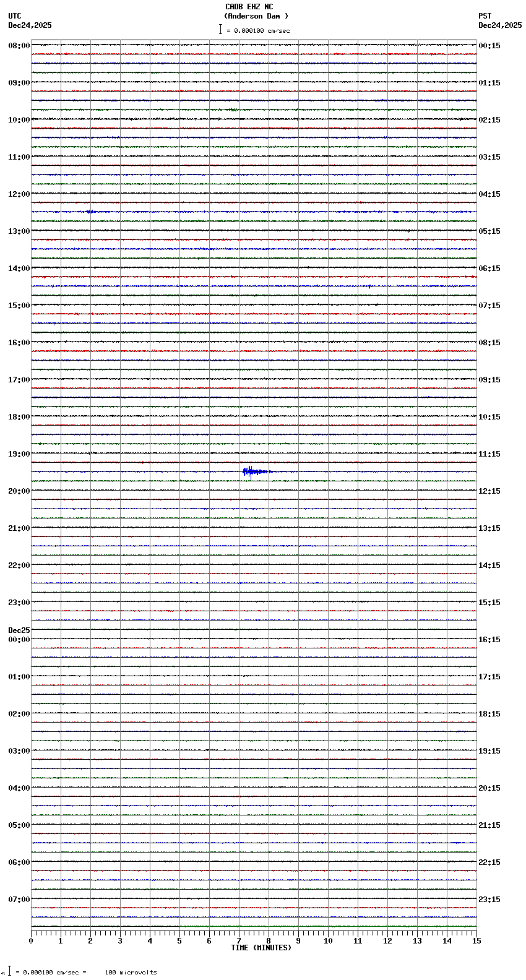Screen dimensions: 526x980
Task: Click the (Anderson Dam) station name
Action: pyautogui.click(x=256, y=16)
